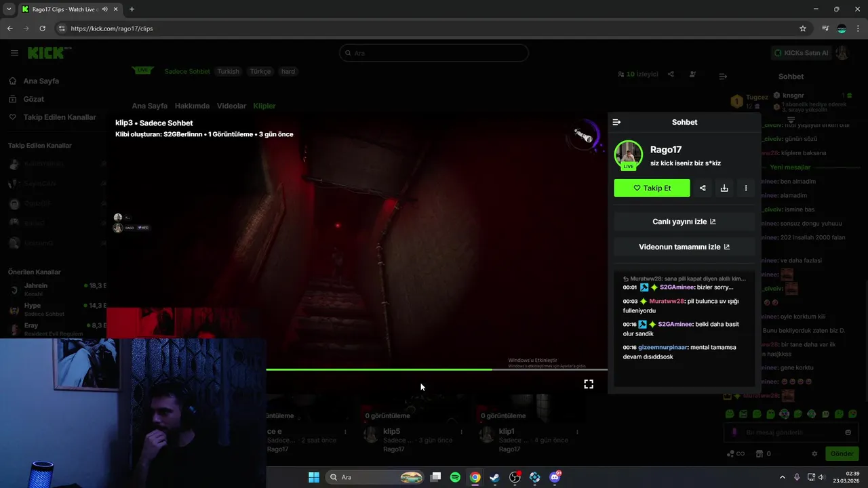Viewport: 868px width, 488px height.
Task: Go to Ana Sayfa in the sidebar
Action: pos(41,81)
